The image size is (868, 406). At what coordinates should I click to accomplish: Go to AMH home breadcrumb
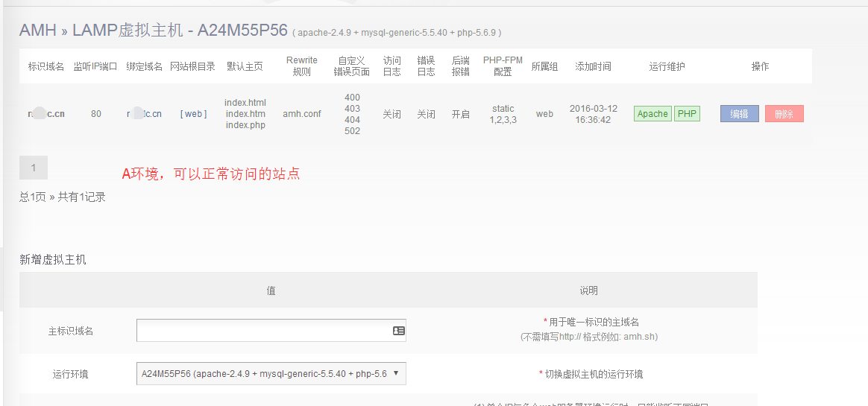(x=38, y=31)
